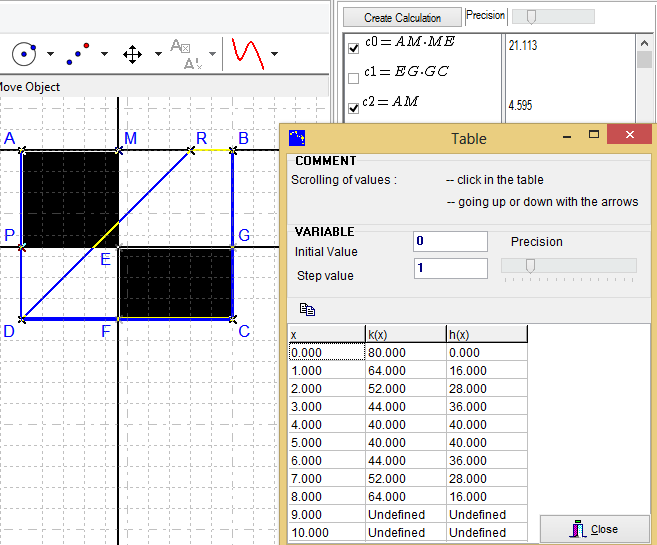The width and height of the screenshot is (657, 545).
Task: Click point C of the rectangle
Action: tap(233, 319)
